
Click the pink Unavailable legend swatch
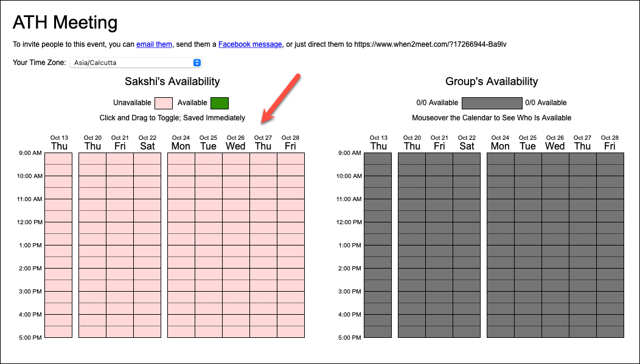(x=163, y=103)
